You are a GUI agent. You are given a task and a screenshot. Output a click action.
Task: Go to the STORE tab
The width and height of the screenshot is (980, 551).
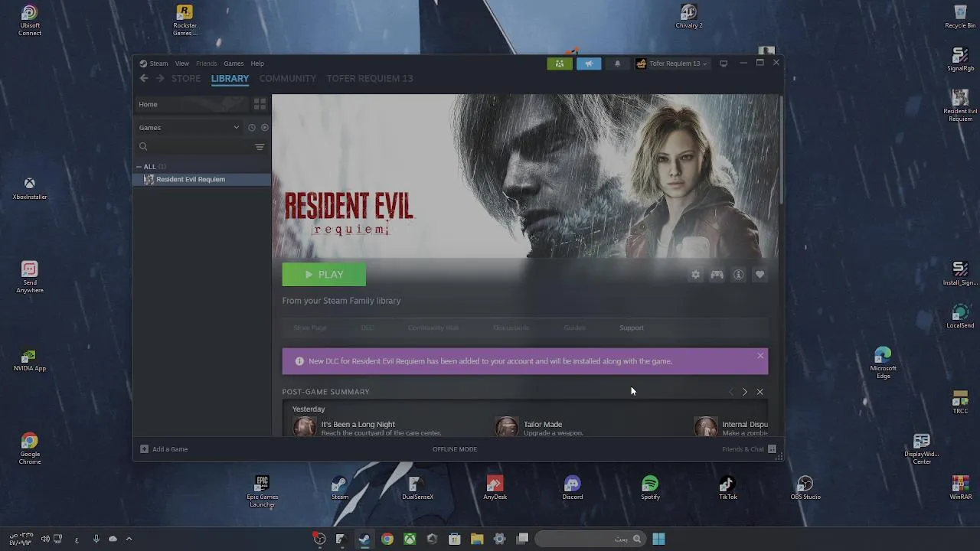tap(186, 78)
